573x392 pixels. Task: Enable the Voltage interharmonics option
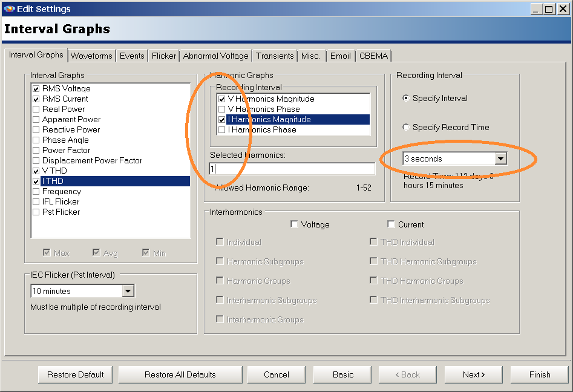tap(295, 224)
